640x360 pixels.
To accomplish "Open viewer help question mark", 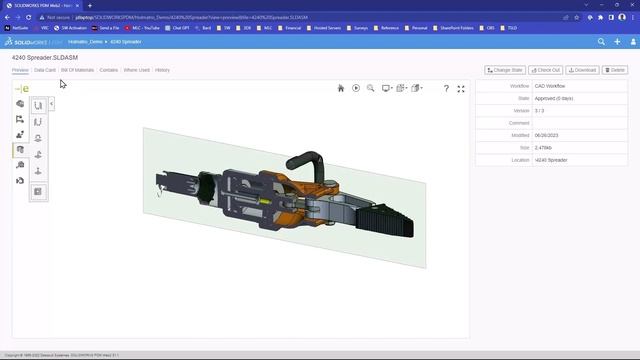I will (x=446, y=89).
